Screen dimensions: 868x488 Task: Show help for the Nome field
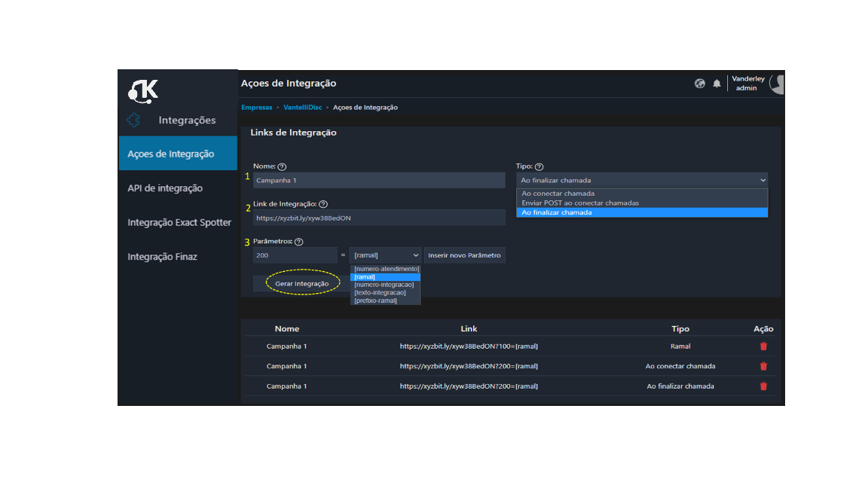click(x=282, y=166)
